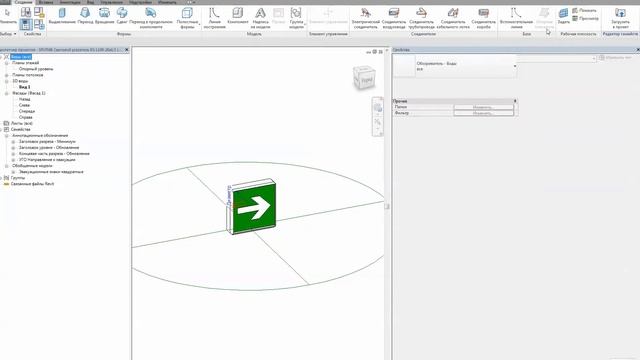Select the Опорный уровень floor plan
Viewport: 640px width, 360px height.
[x=36, y=69]
